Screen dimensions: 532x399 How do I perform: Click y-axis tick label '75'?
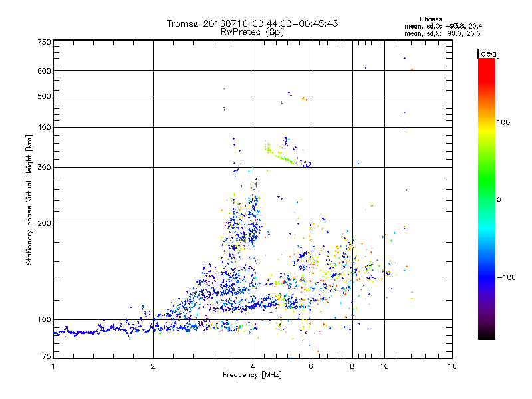(47, 356)
